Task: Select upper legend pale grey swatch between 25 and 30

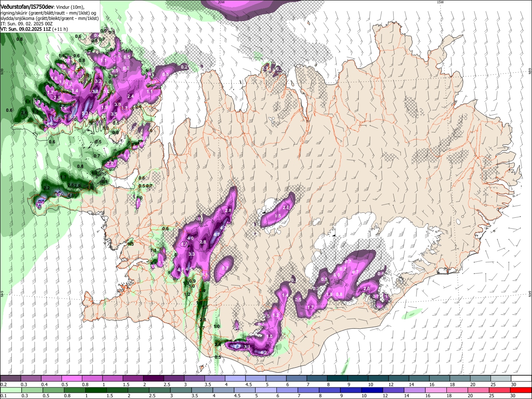Action: (x=500, y=379)
